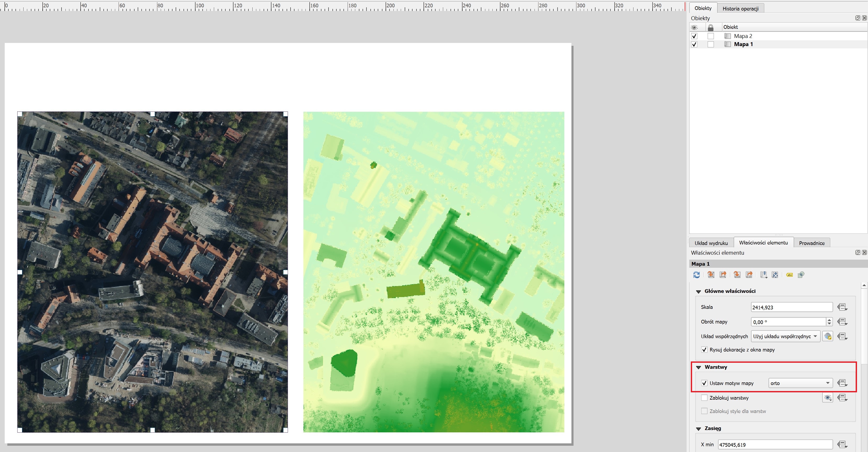Toggle visibility of Mapa 1
The image size is (868, 452).
tap(694, 44)
